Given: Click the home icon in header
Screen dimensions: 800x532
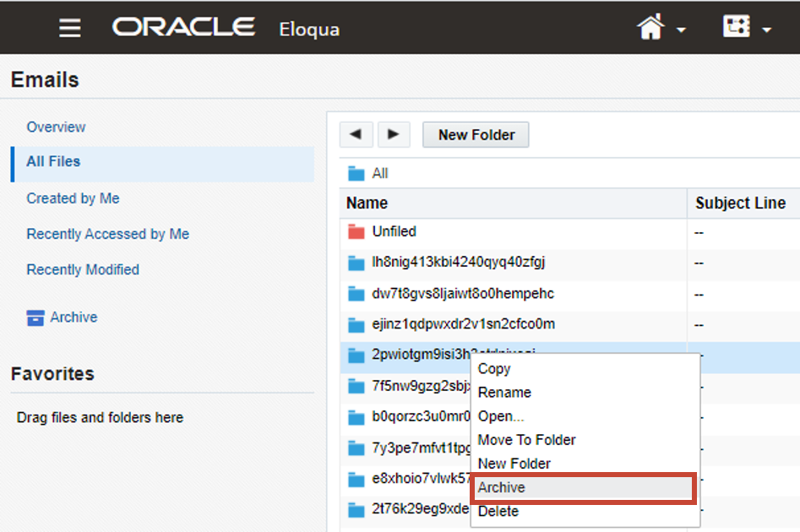Looking at the screenshot, I should click(650, 28).
